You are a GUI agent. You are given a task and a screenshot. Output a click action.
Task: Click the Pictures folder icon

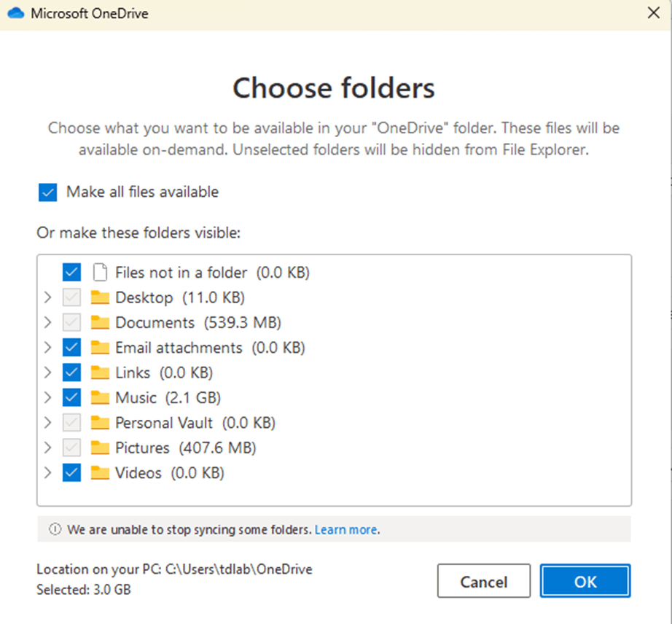100,448
